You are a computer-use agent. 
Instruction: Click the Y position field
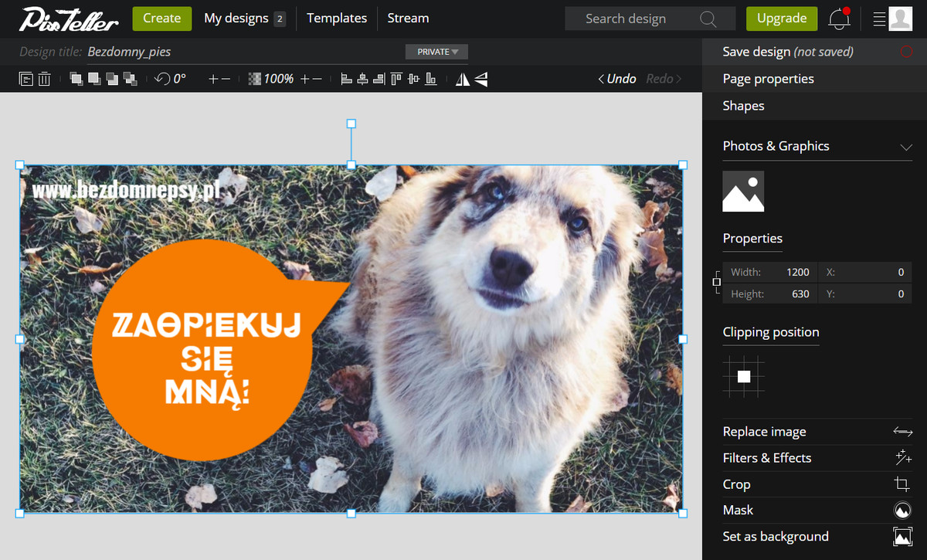[x=865, y=294]
